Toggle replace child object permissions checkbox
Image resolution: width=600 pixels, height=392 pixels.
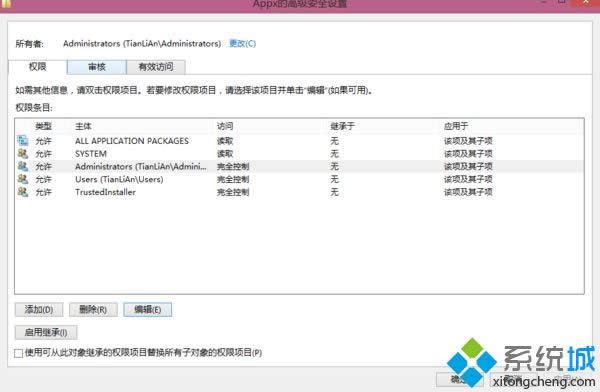tap(18, 353)
